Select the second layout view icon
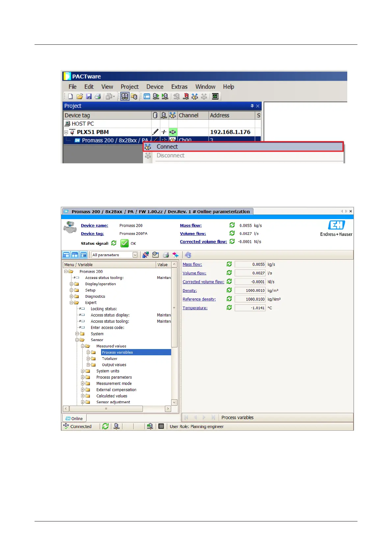Screen dimensions: 392x554 click(75, 255)
